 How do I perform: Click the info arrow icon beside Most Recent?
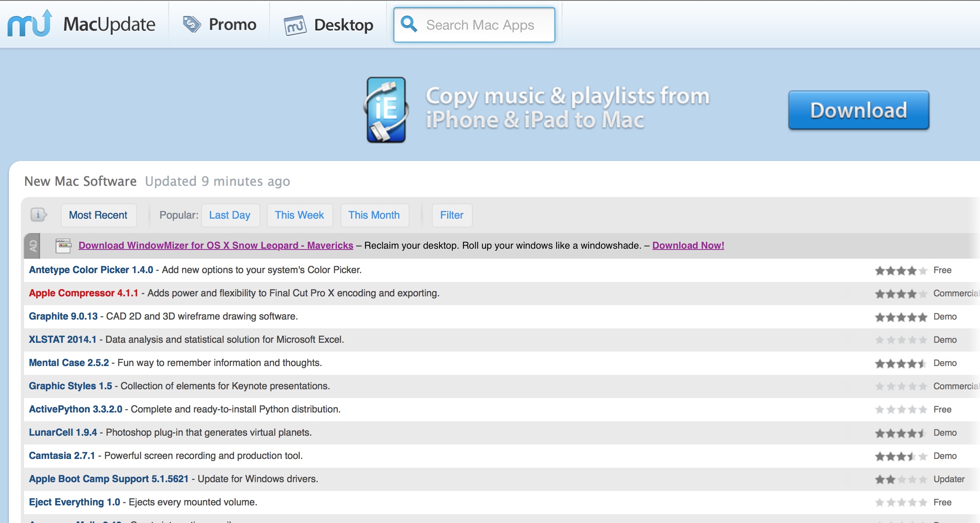pos(39,215)
